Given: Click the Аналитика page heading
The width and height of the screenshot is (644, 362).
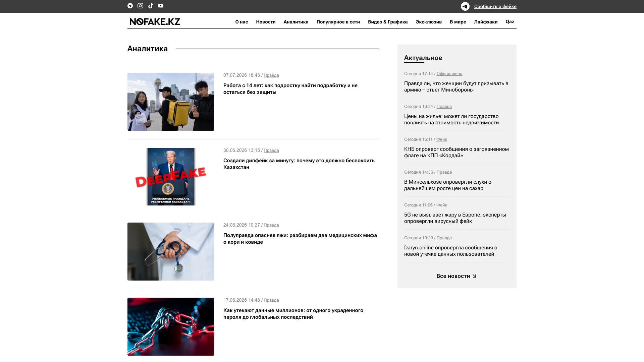Looking at the screenshot, I should pos(148,49).
